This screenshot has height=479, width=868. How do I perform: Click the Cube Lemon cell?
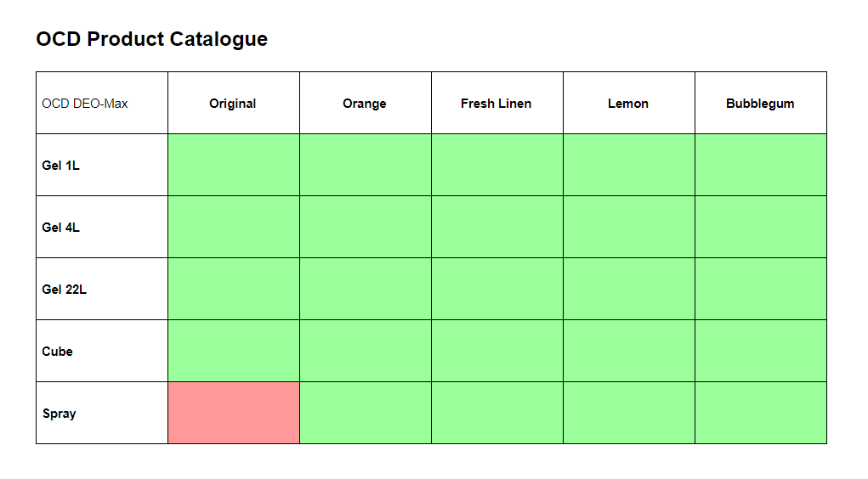629,351
